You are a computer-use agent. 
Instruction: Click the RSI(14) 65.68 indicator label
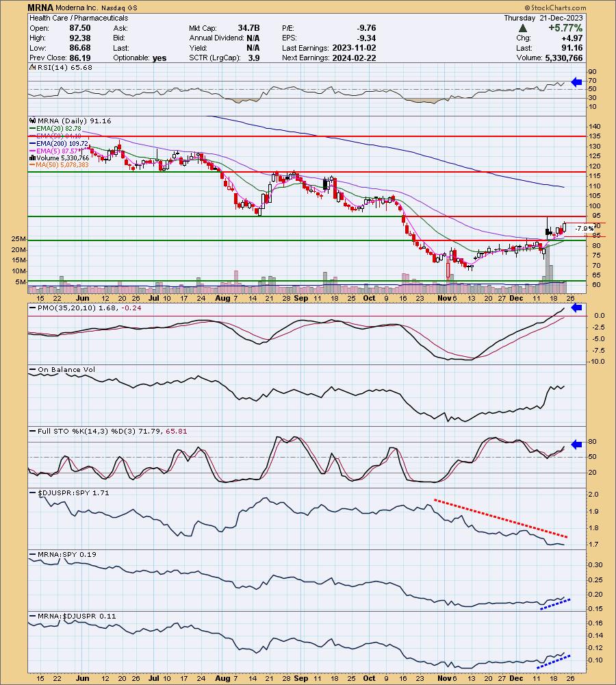[x=64, y=67]
